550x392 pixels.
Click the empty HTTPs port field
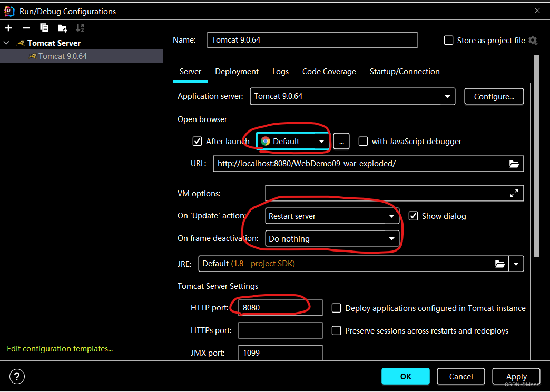coord(280,330)
